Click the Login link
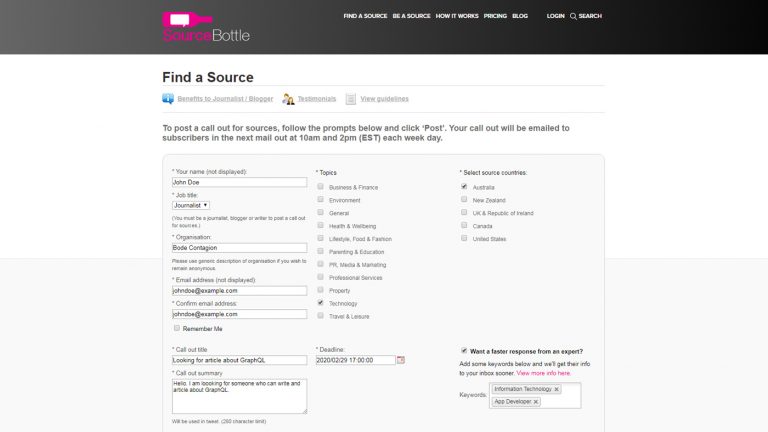The width and height of the screenshot is (768, 432). 555,16
